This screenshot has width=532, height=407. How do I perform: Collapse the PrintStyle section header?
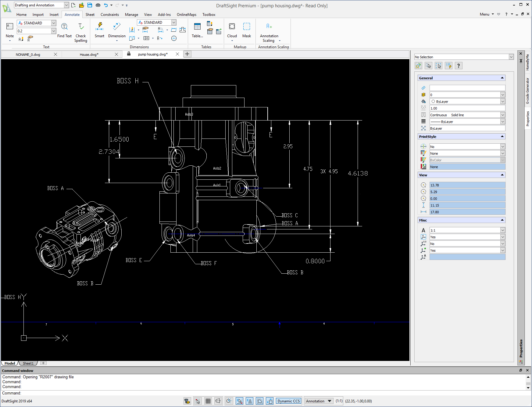coord(502,136)
